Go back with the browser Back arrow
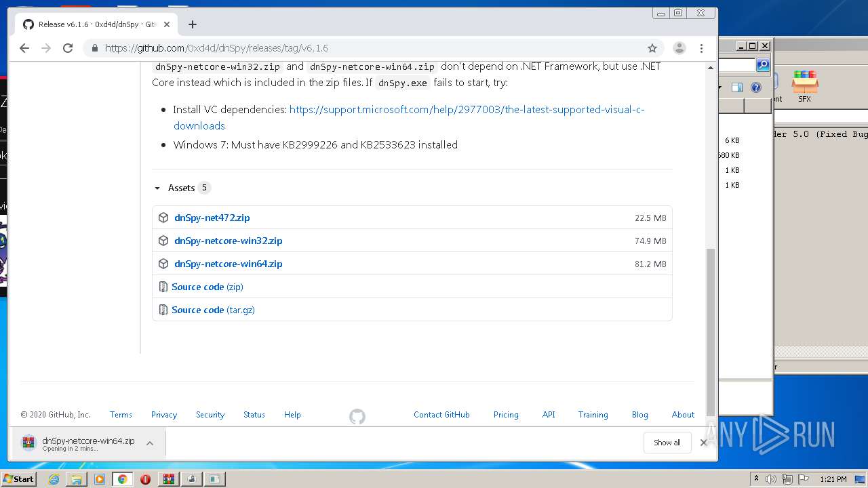 coord(24,48)
